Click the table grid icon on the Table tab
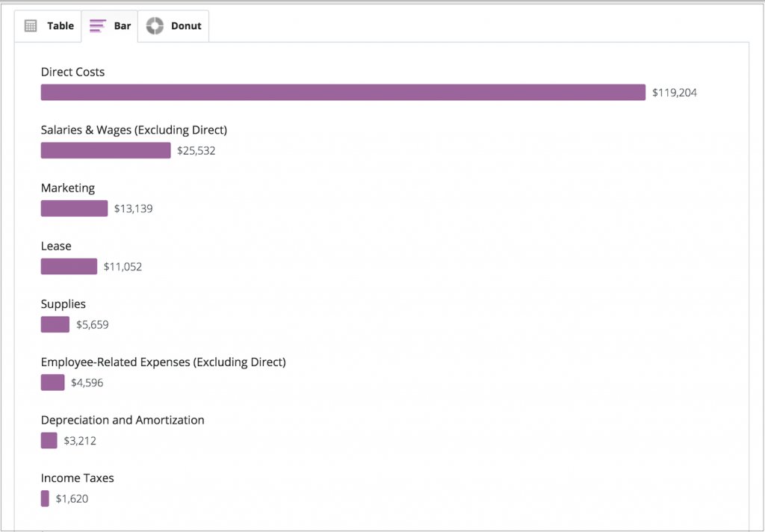Screen dimensions: 765x532 (30, 25)
